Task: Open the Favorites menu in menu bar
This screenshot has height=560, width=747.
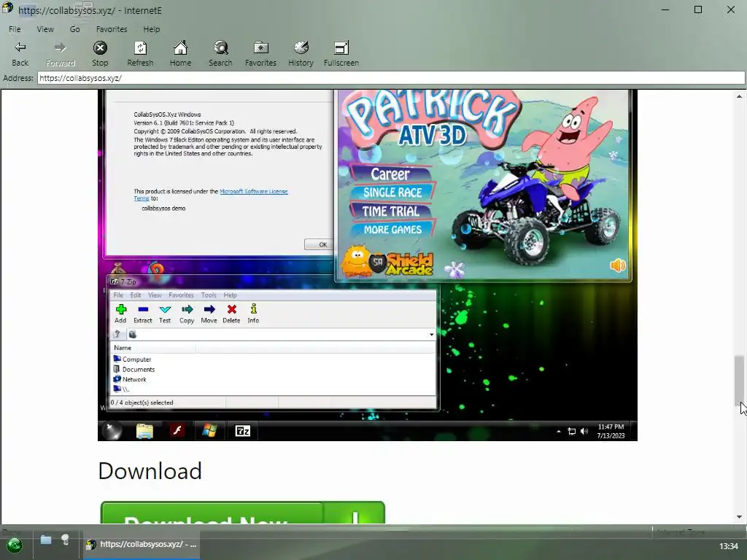Action: [112, 29]
